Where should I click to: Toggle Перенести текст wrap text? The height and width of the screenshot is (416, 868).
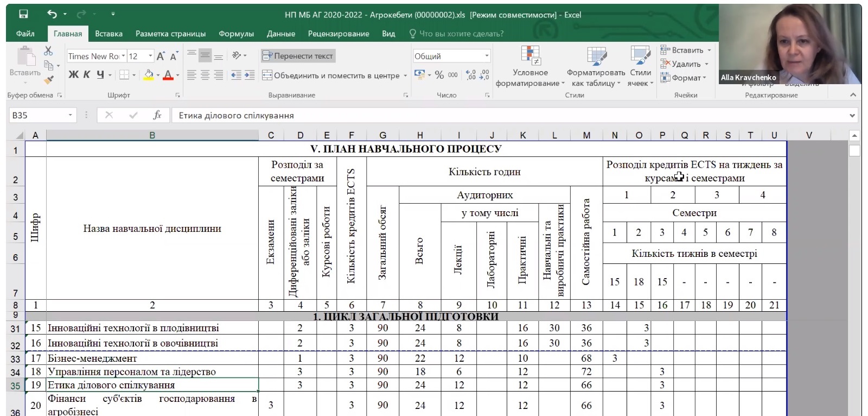click(x=298, y=56)
